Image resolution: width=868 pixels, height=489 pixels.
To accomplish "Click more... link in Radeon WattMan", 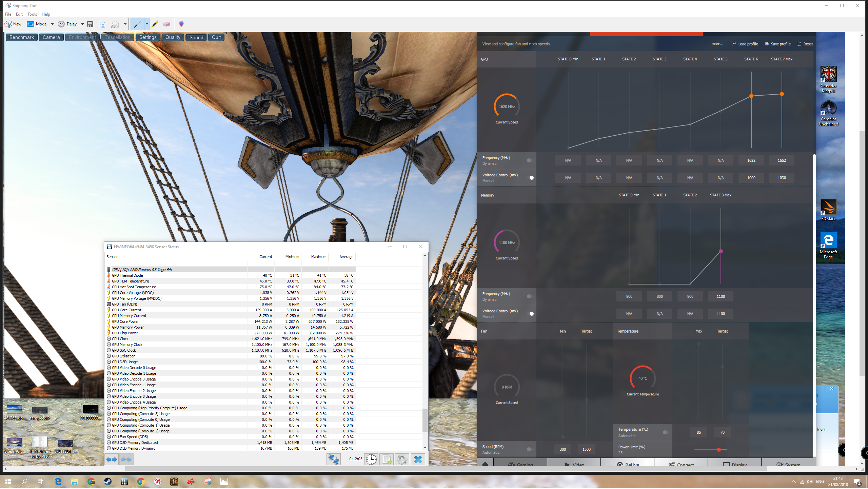I will (x=717, y=44).
